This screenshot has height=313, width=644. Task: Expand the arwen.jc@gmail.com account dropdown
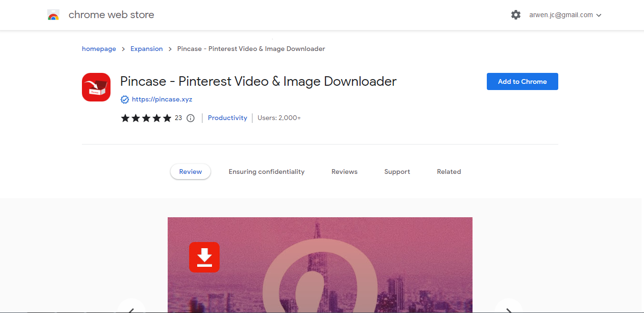coord(565,15)
